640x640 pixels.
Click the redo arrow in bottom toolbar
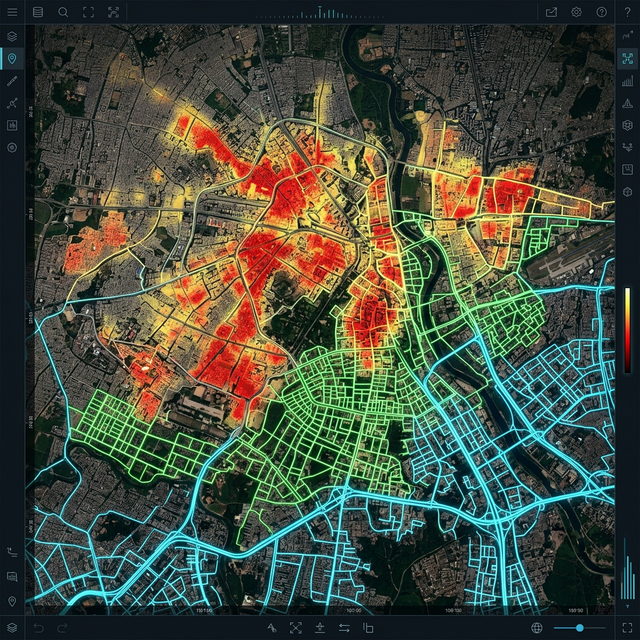[63, 627]
